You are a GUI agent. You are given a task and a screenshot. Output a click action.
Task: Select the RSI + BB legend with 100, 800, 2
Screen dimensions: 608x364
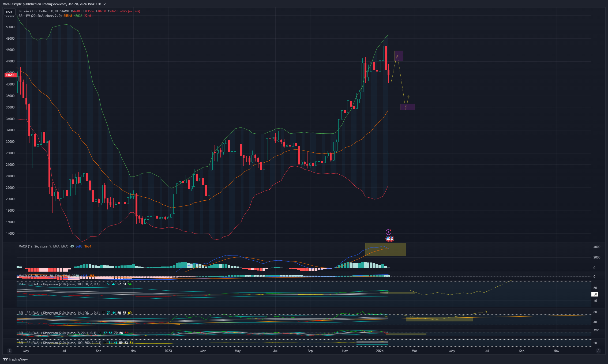click(60, 343)
